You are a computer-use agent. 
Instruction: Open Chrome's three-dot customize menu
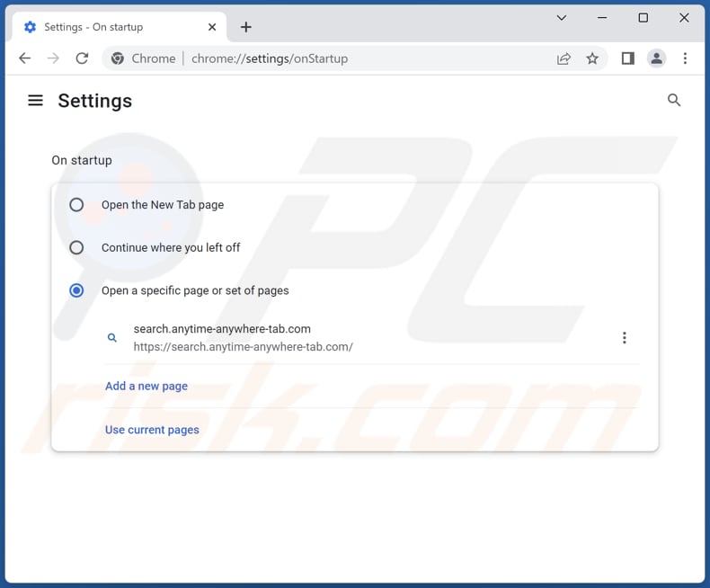coord(685,58)
